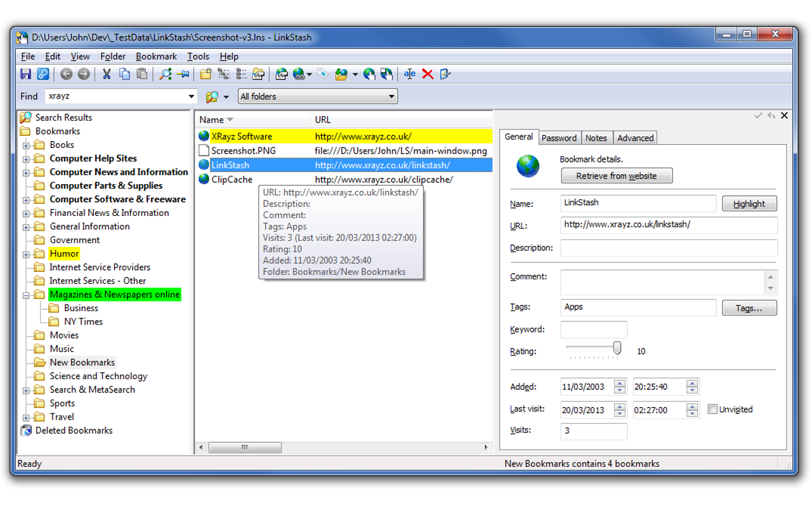Click the pushpin toolbar icon

coord(183,74)
